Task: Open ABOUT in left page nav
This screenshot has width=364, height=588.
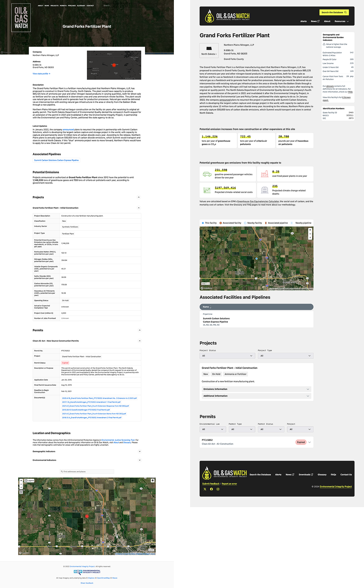Action: 41,6
